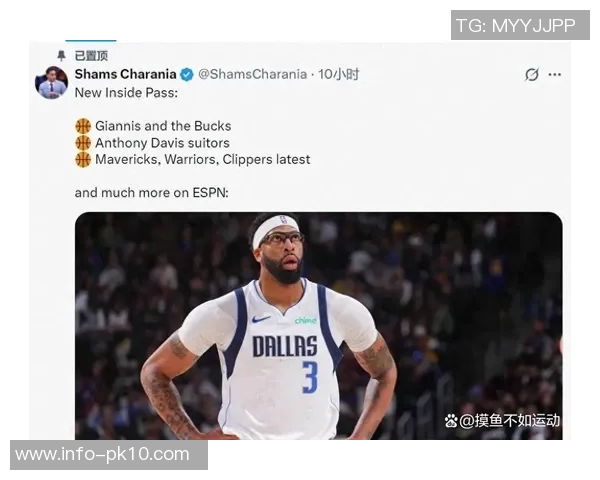
Task: Click the 已置顶 pinned label
Action: pos(91,56)
